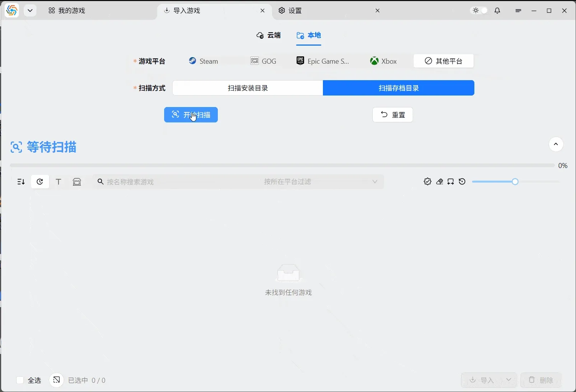Adjust the thumbnail size slider
The width and height of the screenshot is (576, 392).
[514, 181]
